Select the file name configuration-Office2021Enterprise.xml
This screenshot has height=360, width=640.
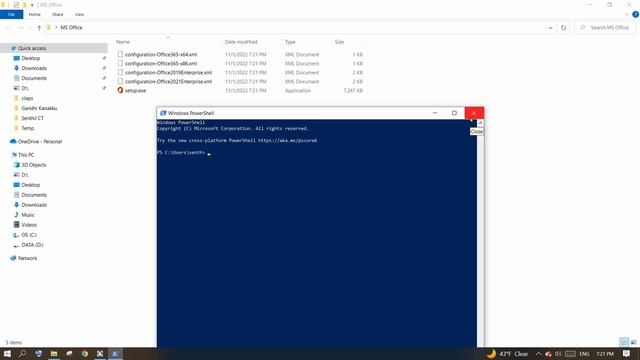pyautogui.click(x=168, y=82)
